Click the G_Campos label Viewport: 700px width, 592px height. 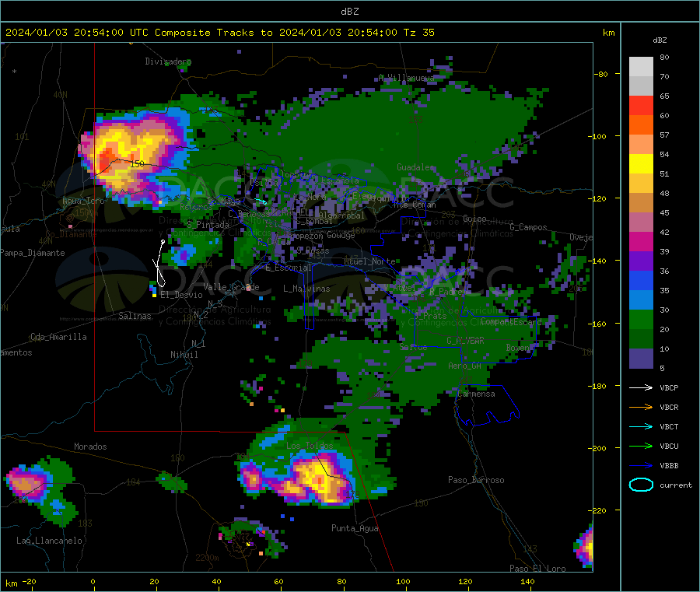(x=528, y=227)
